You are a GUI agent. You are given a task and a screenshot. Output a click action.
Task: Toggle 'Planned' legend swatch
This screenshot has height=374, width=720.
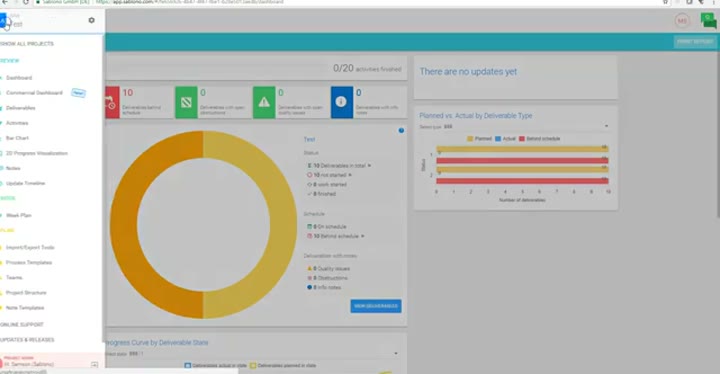click(470, 139)
